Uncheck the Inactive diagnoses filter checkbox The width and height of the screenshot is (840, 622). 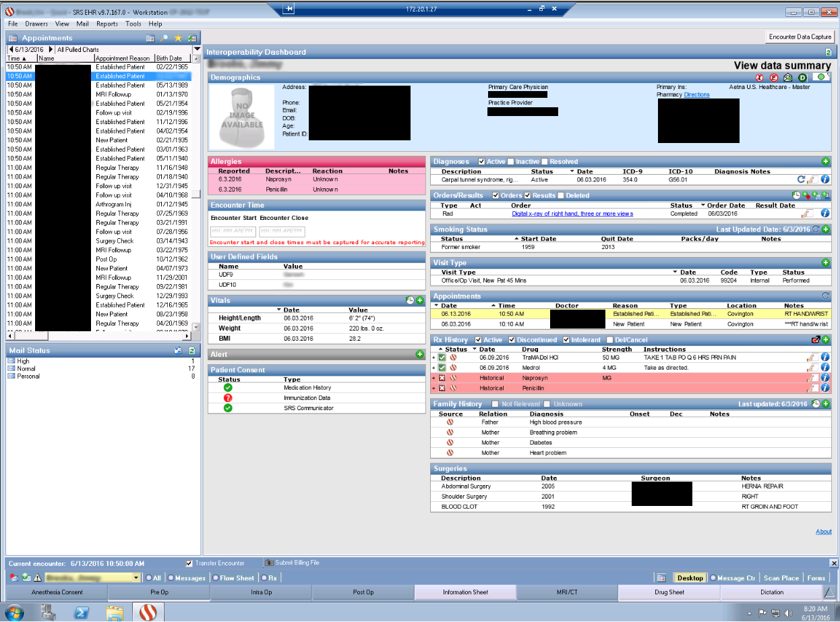coord(511,162)
